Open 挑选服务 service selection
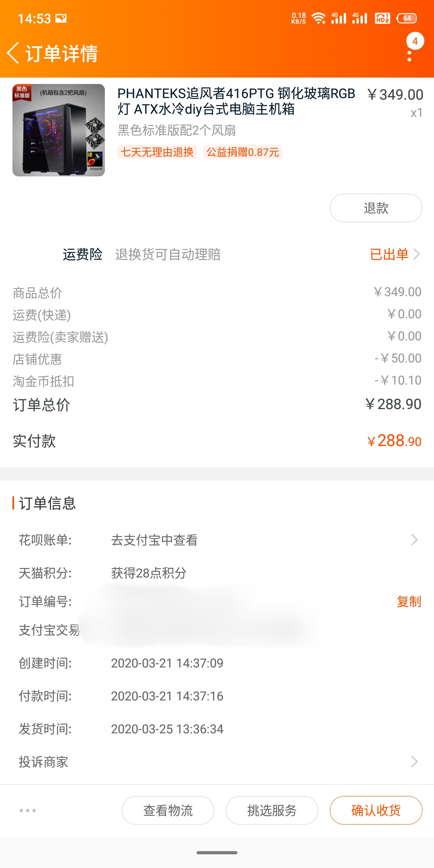434x868 pixels. click(x=272, y=811)
